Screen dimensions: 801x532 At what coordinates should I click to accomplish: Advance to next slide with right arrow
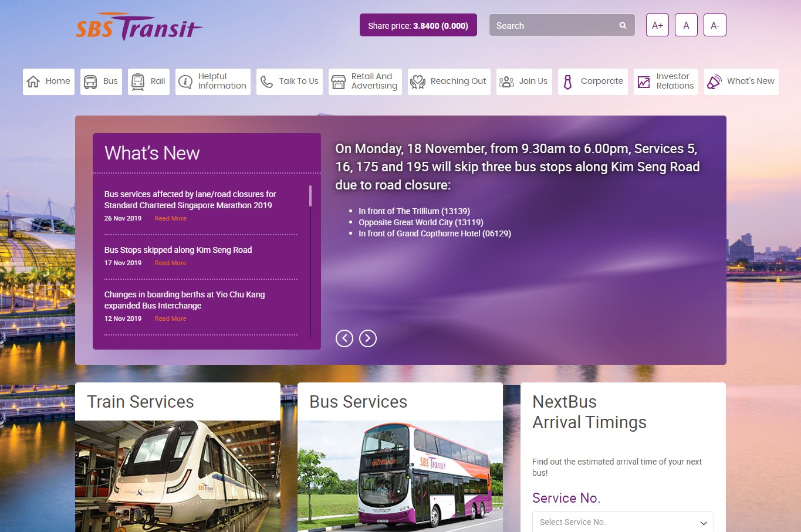coord(368,338)
